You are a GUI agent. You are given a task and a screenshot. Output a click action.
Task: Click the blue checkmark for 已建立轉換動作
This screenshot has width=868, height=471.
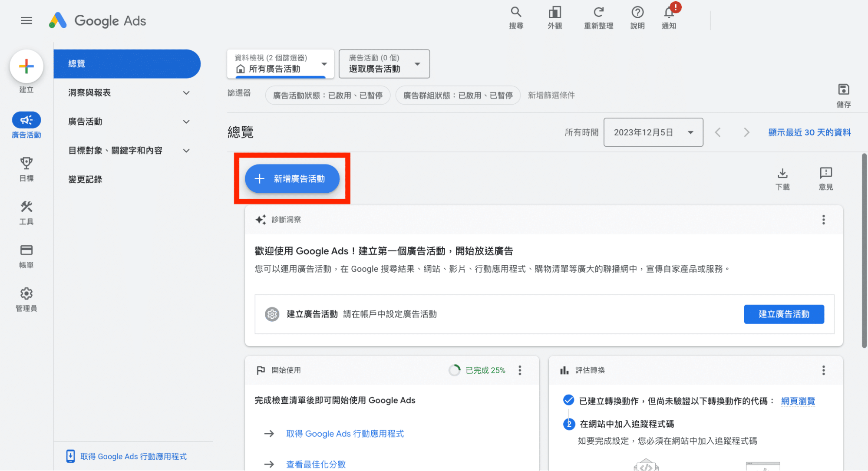click(568, 400)
